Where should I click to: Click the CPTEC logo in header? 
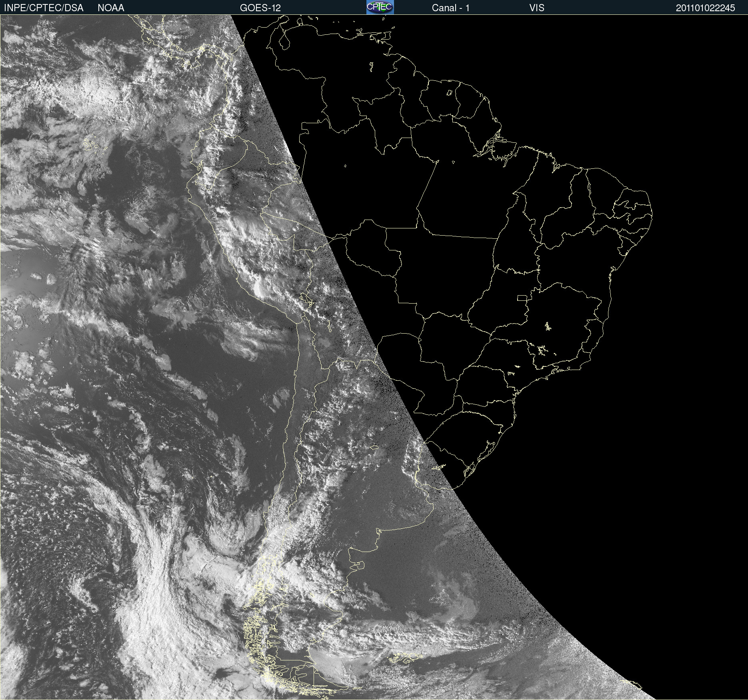click(380, 7)
